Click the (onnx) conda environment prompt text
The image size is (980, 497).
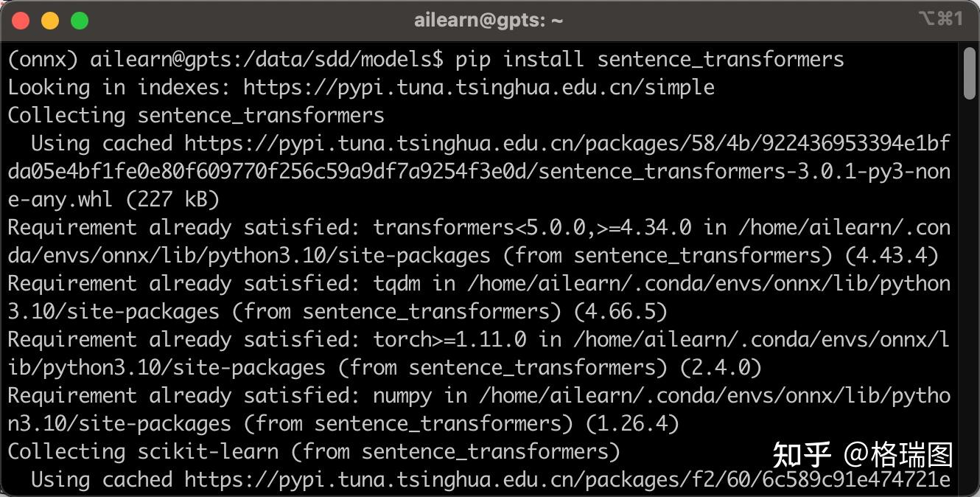[35, 59]
